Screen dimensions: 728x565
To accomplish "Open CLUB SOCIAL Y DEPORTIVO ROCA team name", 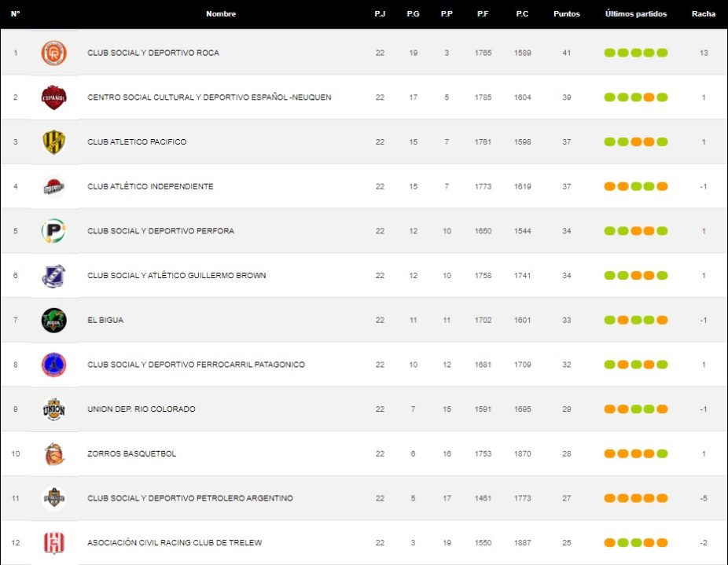I will click(153, 53).
